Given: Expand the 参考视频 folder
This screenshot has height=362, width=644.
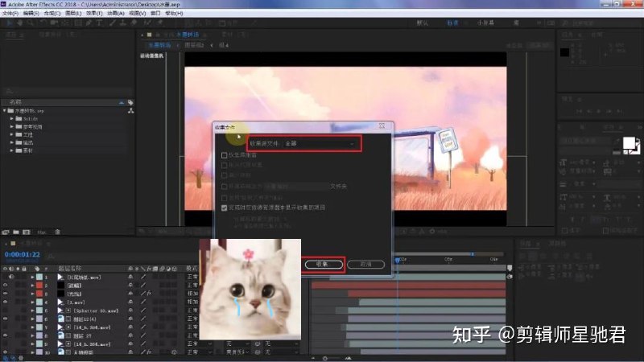Looking at the screenshot, I should (12, 127).
